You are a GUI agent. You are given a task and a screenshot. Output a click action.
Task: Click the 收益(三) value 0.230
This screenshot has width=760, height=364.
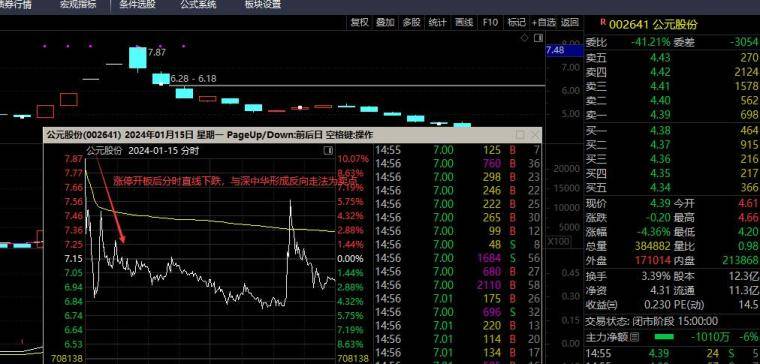click(x=657, y=305)
